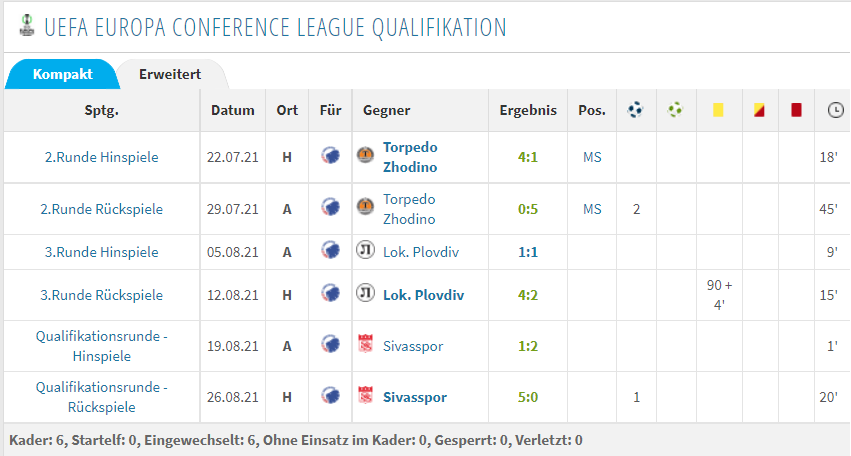Click Sivasspor crest in 26.08.21 row
This screenshot has width=851, height=456.
pos(366,396)
